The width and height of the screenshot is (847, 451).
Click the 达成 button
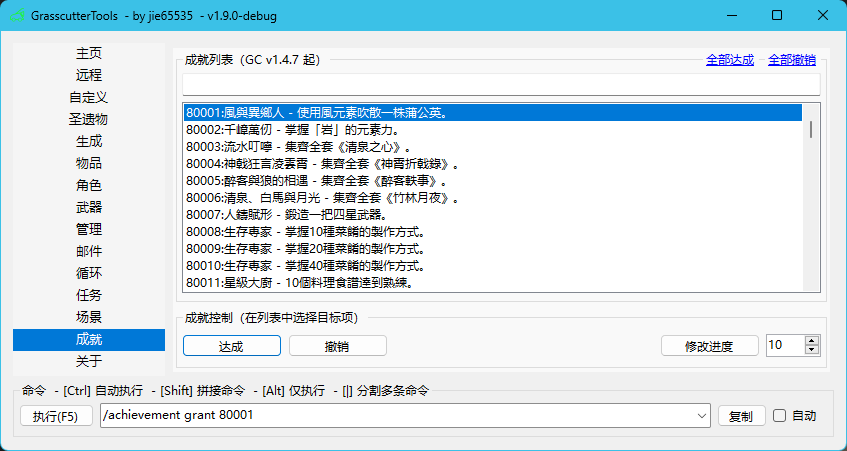[232, 346]
